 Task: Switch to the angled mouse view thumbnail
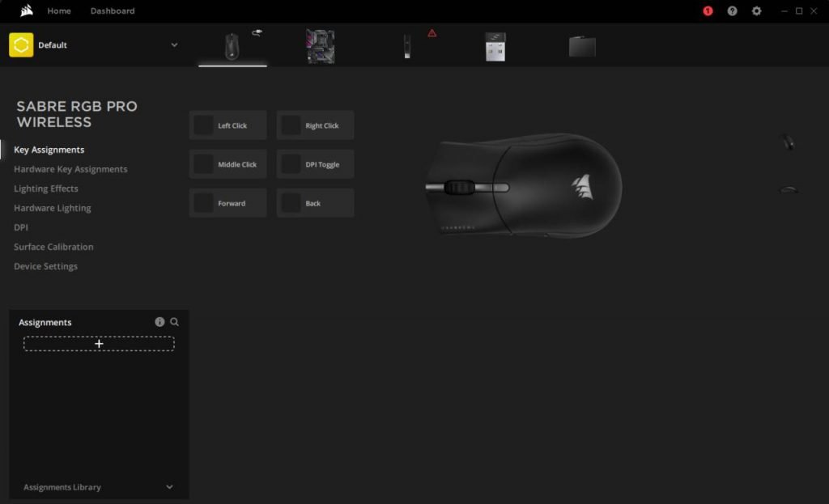coord(788,142)
